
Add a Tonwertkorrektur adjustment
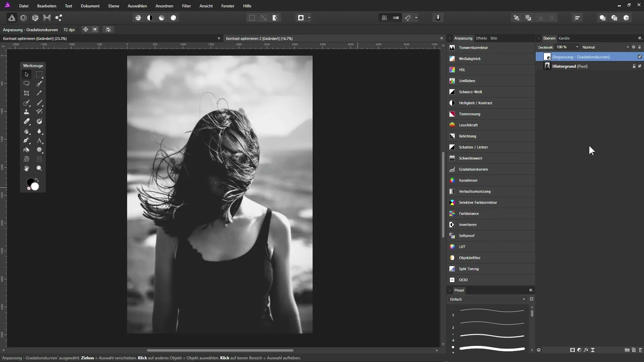[491, 48]
